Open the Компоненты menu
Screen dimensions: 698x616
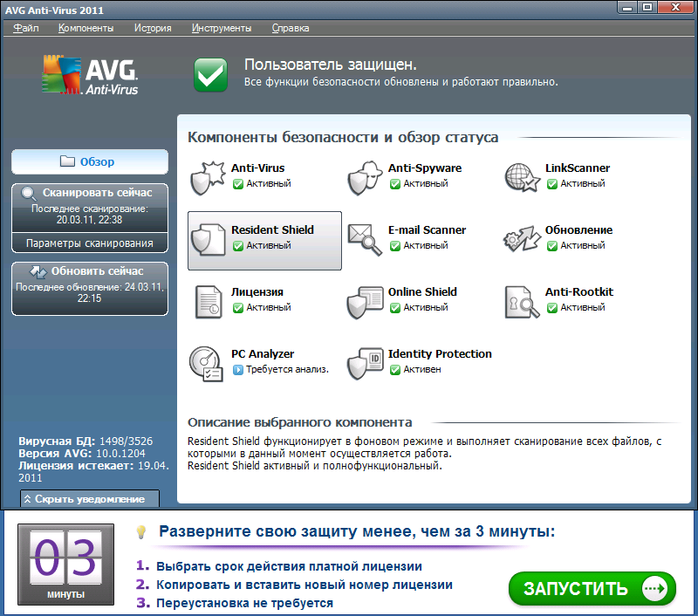(86, 28)
